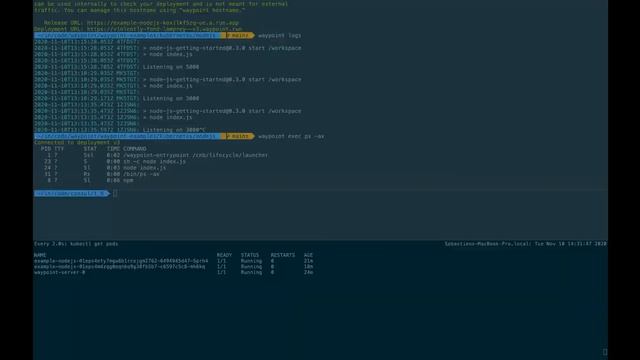Select the example-nodejs pod aged 18m
The height and width of the screenshot is (360, 640).
click(x=120, y=267)
